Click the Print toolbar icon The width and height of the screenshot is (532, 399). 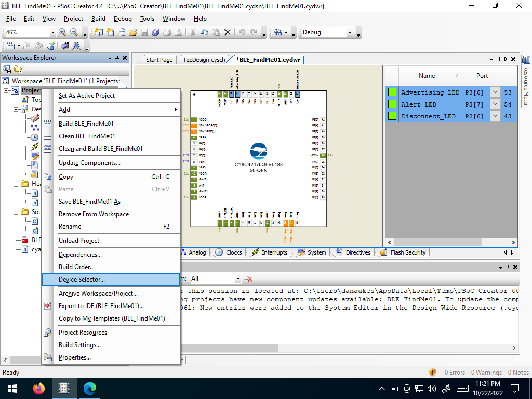coord(167,32)
